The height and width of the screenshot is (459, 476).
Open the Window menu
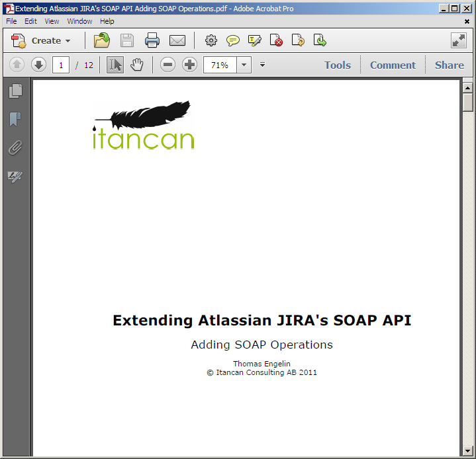79,21
